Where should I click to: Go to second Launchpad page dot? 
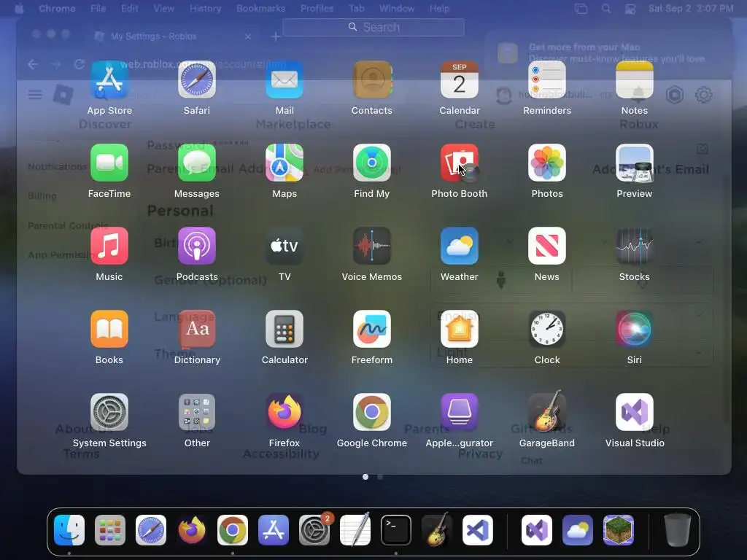click(x=380, y=477)
